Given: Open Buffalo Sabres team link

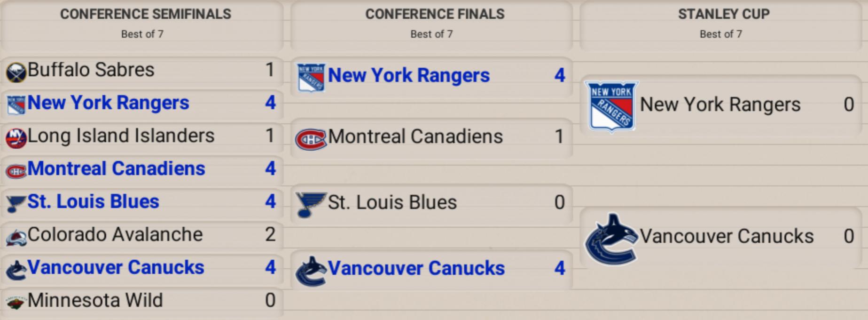Looking at the screenshot, I should pos(91,70).
